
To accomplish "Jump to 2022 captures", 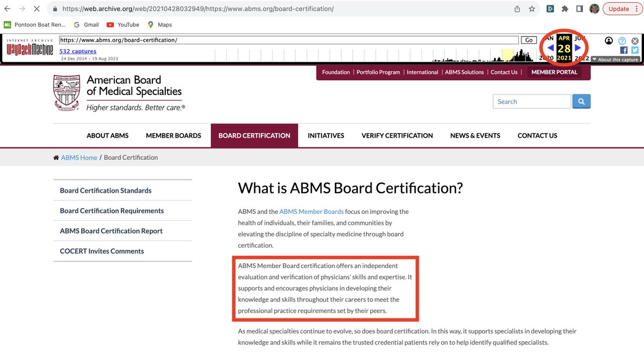I will coord(582,58).
